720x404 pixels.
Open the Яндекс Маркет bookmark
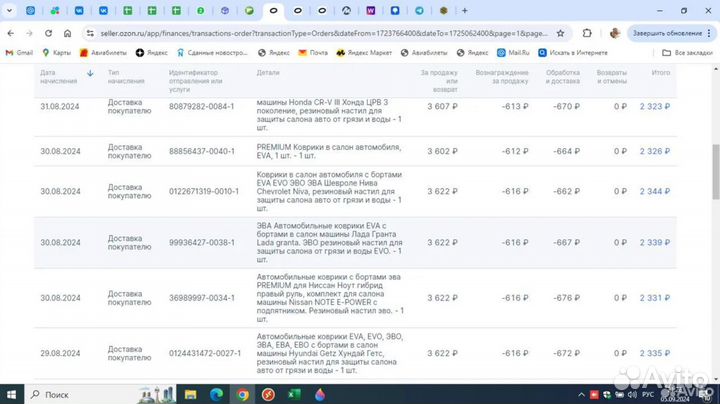[364, 53]
